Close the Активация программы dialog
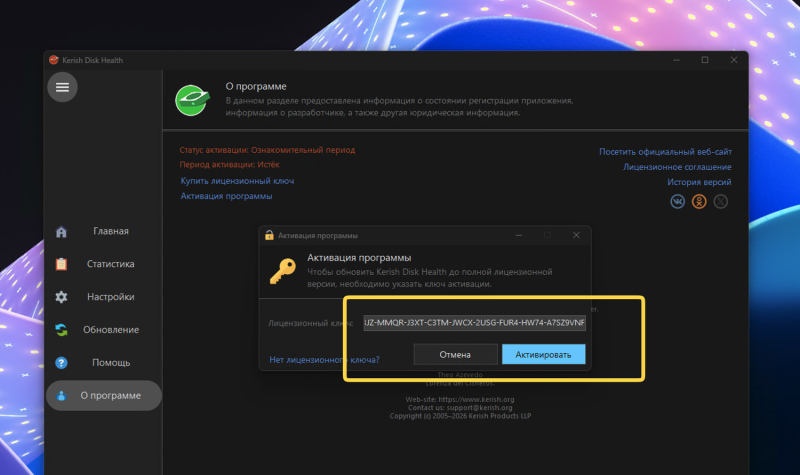This screenshot has height=475, width=800. (x=576, y=235)
